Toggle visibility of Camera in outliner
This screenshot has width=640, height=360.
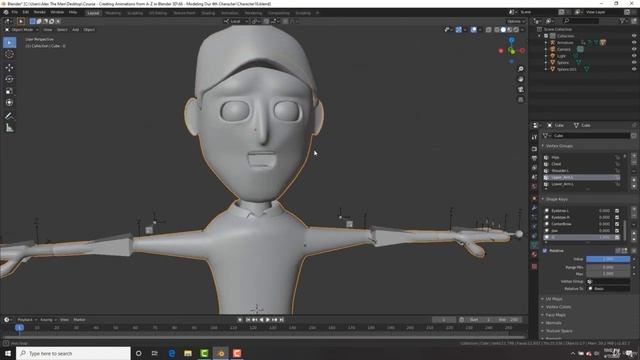click(x=634, y=49)
